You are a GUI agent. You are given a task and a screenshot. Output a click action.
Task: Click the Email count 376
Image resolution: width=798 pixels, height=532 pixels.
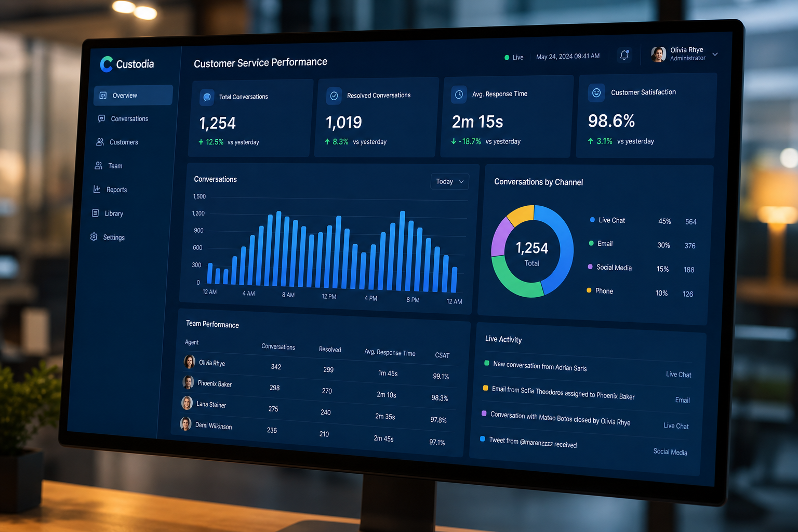(x=690, y=246)
